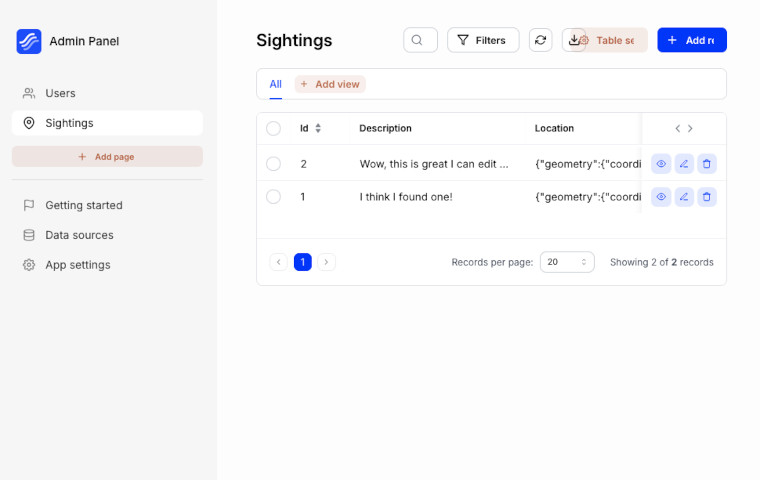The image size is (760, 480).
Task: Delete record 1 with the trash icon
Action: tap(707, 197)
